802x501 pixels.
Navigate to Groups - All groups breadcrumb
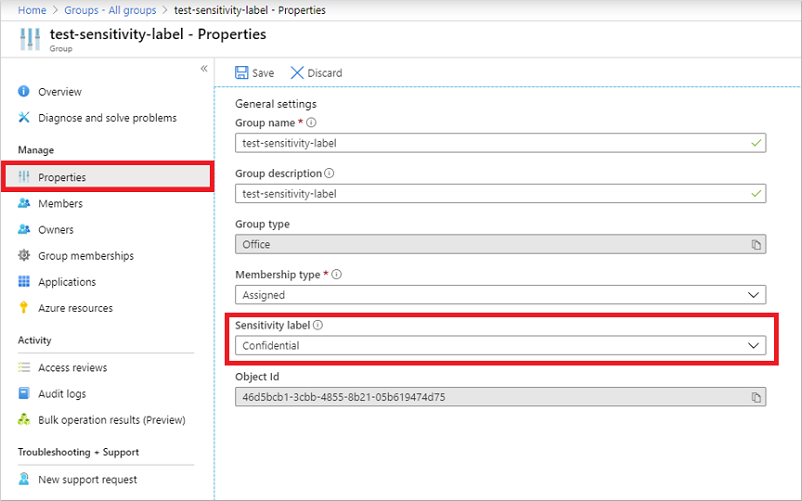tap(115, 10)
